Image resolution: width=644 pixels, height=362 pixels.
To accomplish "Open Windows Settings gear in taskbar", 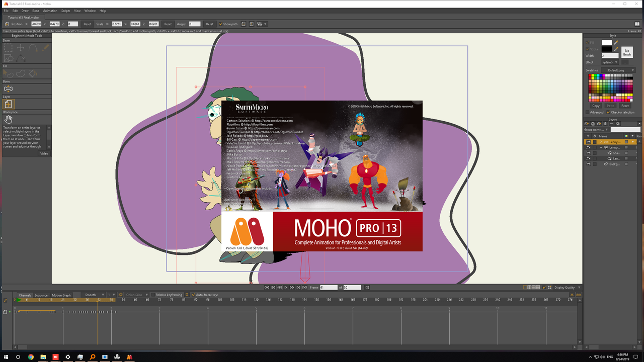I will [x=68, y=357].
